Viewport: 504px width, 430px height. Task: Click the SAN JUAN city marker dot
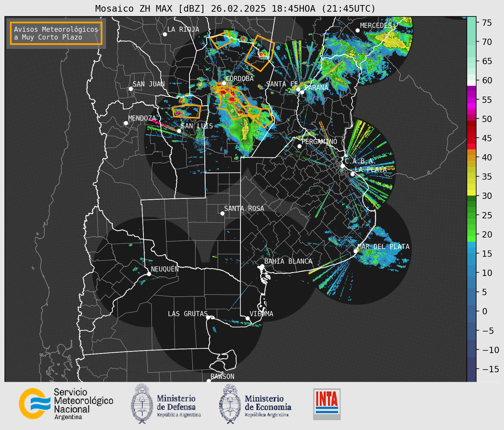tap(131, 89)
